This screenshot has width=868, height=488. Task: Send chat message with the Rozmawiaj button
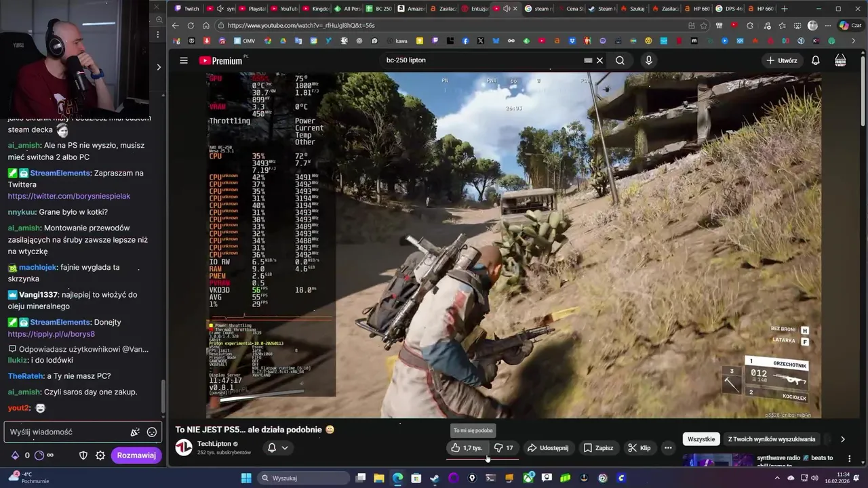136,455
